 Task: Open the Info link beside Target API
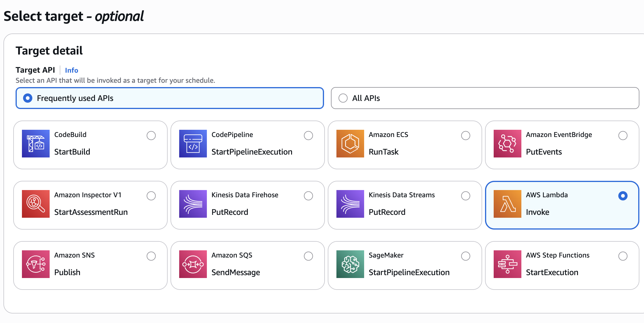click(x=72, y=70)
